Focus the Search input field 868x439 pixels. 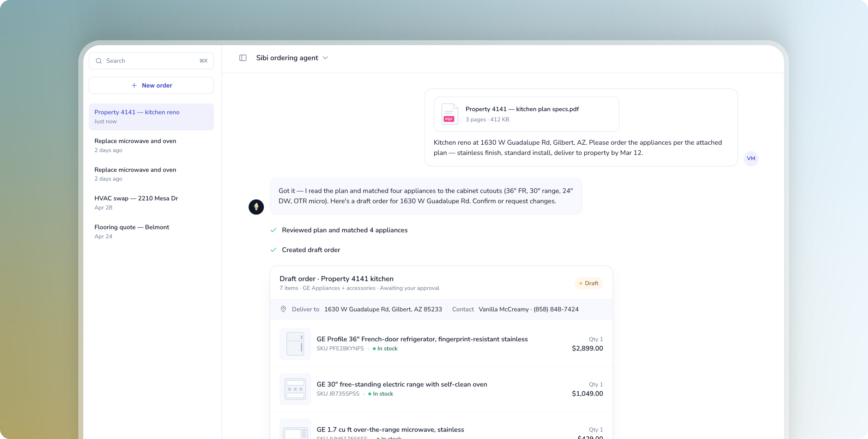[151, 61]
